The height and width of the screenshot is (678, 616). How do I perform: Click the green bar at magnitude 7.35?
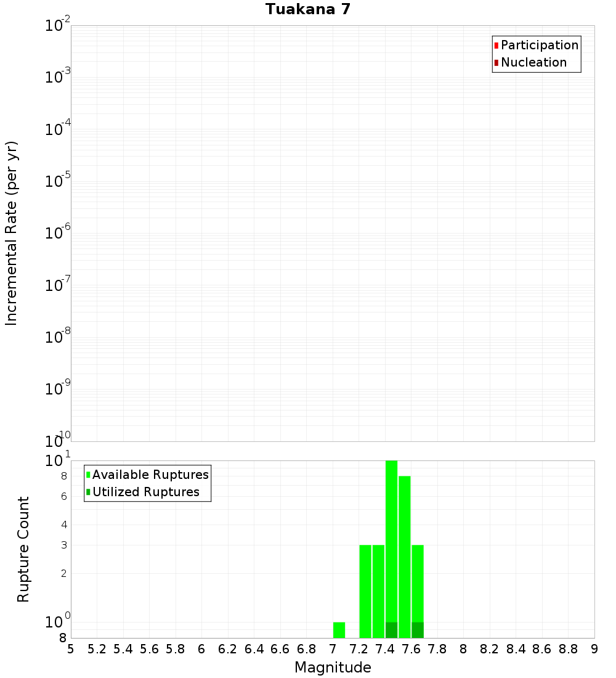pyautogui.click(x=378, y=592)
